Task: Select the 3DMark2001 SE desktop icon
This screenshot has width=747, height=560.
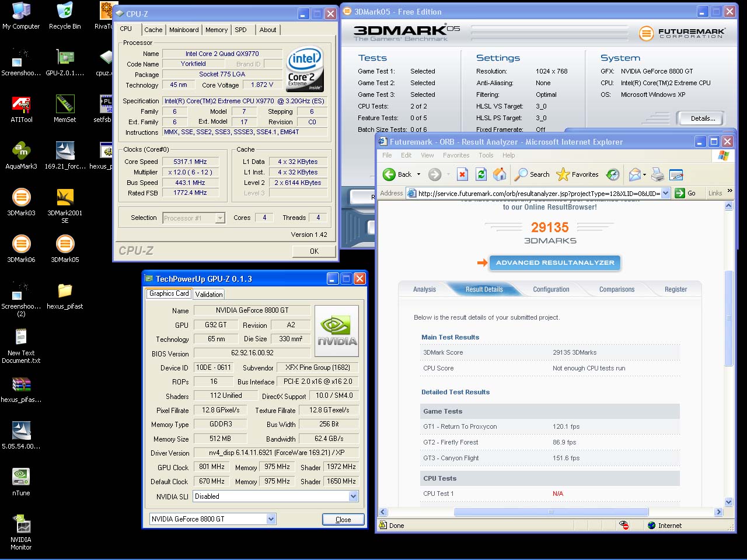Action: click(65, 206)
